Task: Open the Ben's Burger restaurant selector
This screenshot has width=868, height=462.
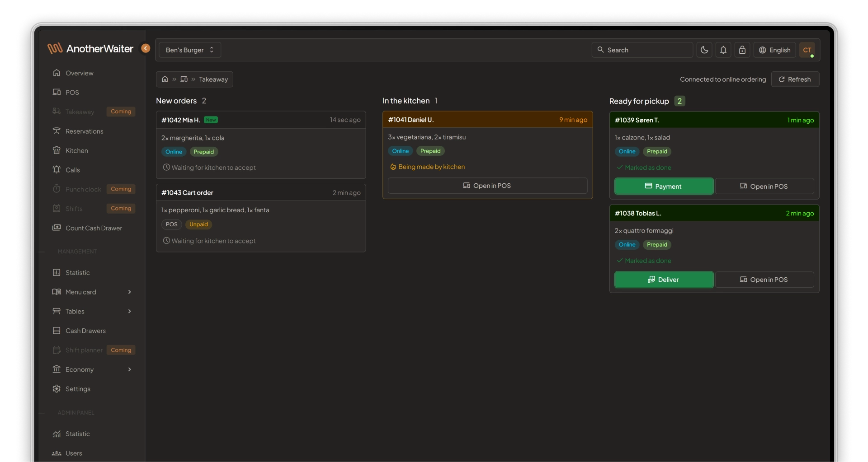Action: coord(190,50)
